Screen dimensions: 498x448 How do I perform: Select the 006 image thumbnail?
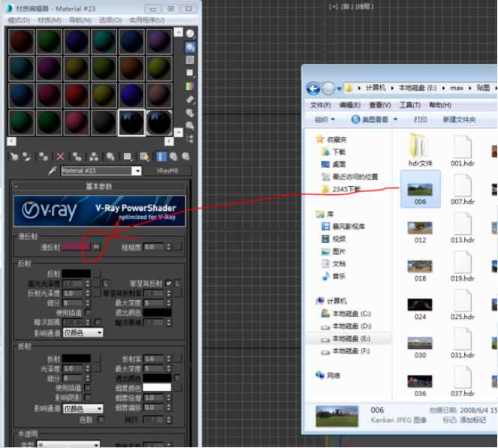(x=420, y=189)
